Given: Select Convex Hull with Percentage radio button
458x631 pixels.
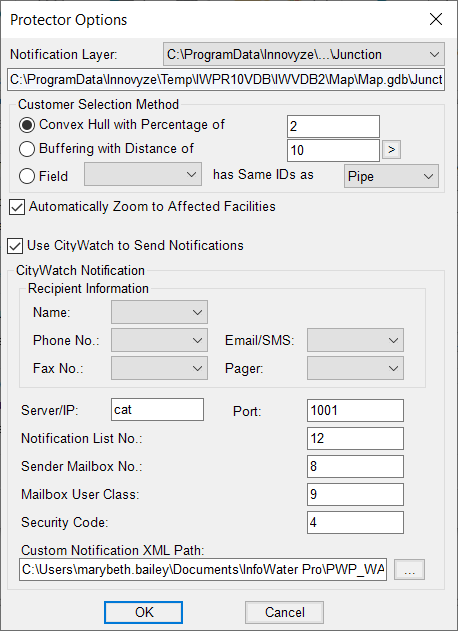Looking at the screenshot, I should (x=27, y=125).
